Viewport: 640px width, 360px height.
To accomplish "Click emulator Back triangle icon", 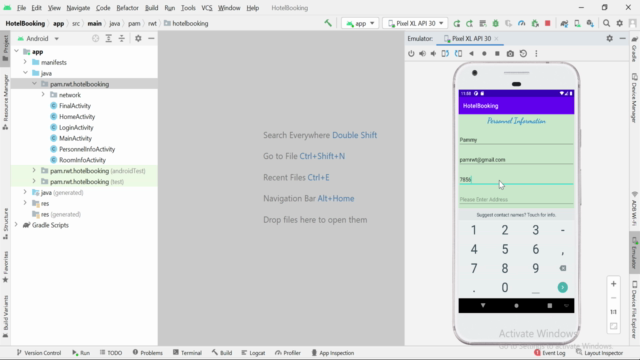I will click(x=471, y=53).
